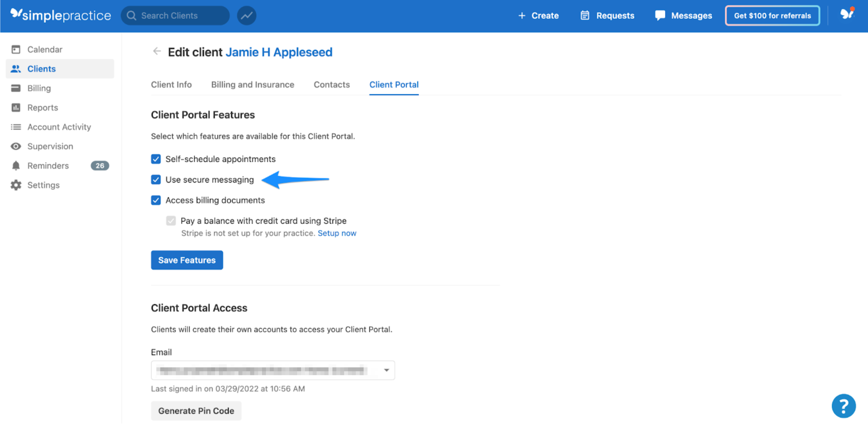The height and width of the screenshot is (426, 868).
Task: Go back using the arrow beside Edit client
Action: [157, 51]
